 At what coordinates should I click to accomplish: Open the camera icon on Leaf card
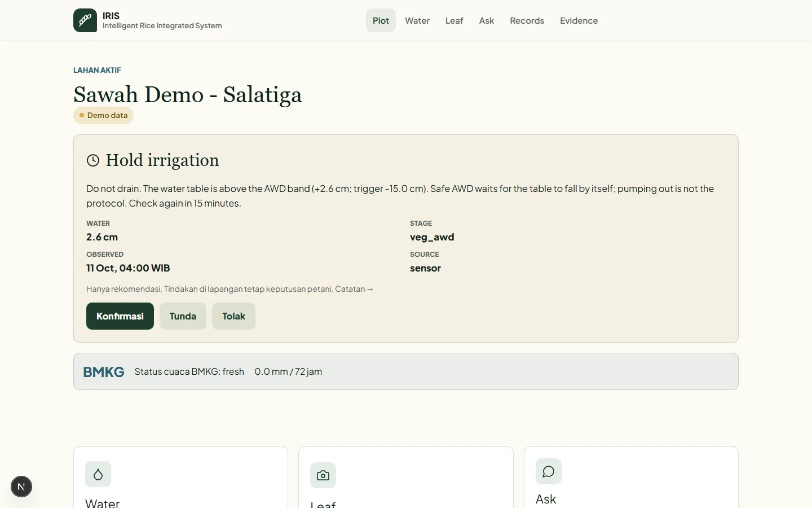tap(323, 475)
